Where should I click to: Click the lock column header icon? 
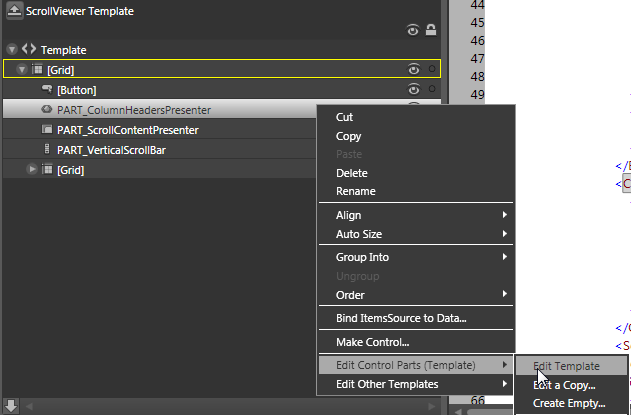(431, 30)
